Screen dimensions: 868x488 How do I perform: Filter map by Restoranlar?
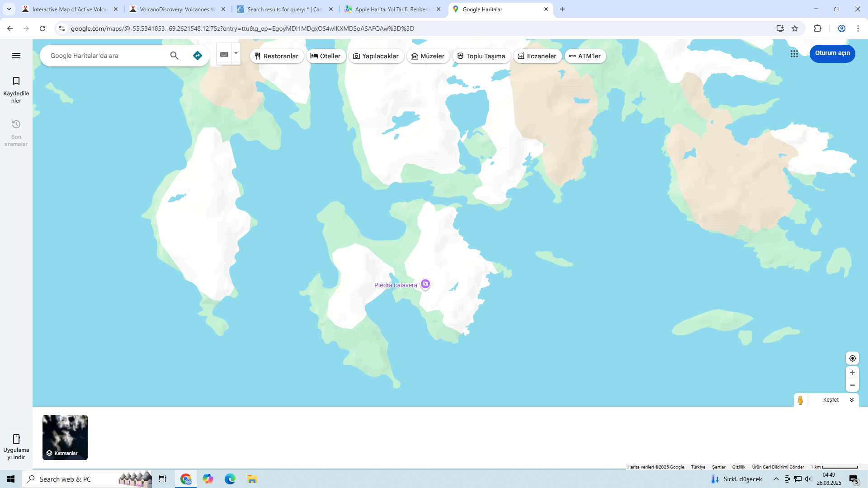coord(277,56)
